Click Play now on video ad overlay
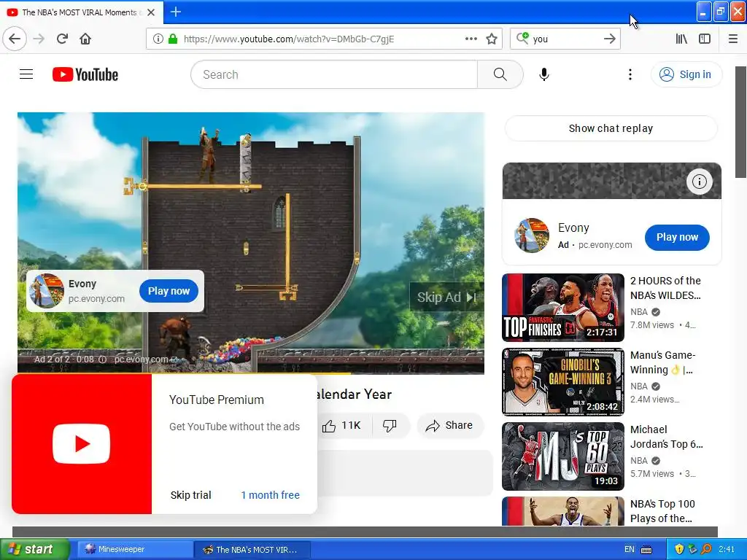 (169, 291)
